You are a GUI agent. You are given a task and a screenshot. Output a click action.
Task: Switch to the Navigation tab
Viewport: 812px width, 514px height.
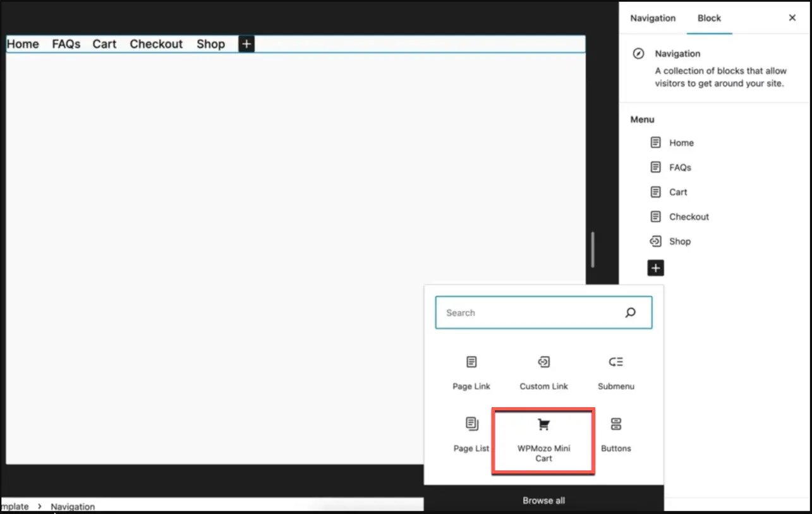pos(653,18)
